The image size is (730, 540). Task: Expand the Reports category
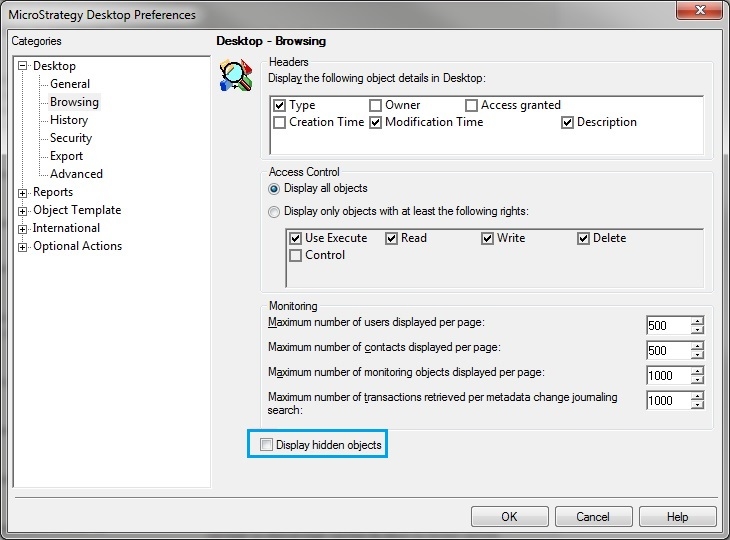[23, 192]
